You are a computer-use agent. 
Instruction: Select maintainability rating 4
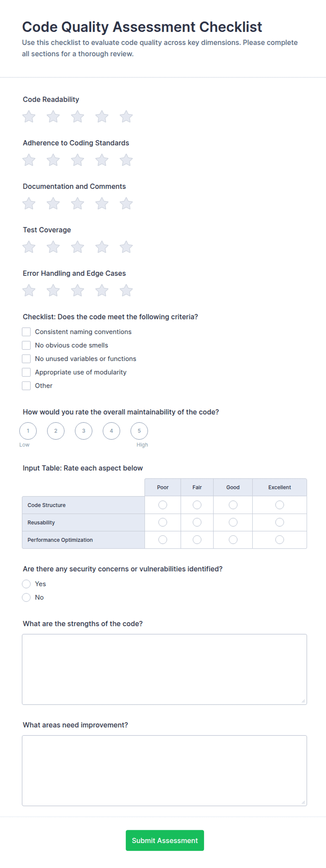coord(111,431)
